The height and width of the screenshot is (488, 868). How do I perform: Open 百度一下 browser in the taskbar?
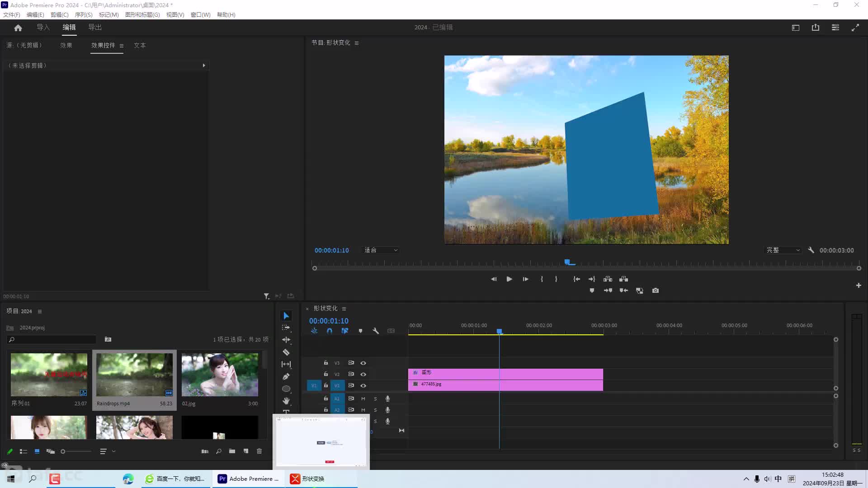coord(175,479)
